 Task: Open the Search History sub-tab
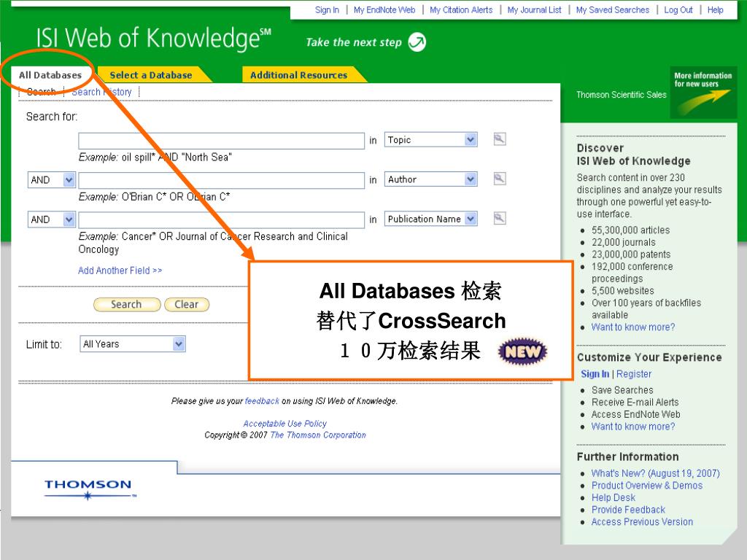coord(101,92)
